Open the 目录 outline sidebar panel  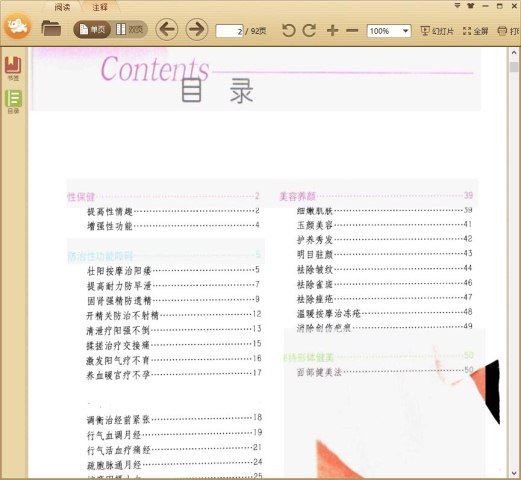[13, 102]
